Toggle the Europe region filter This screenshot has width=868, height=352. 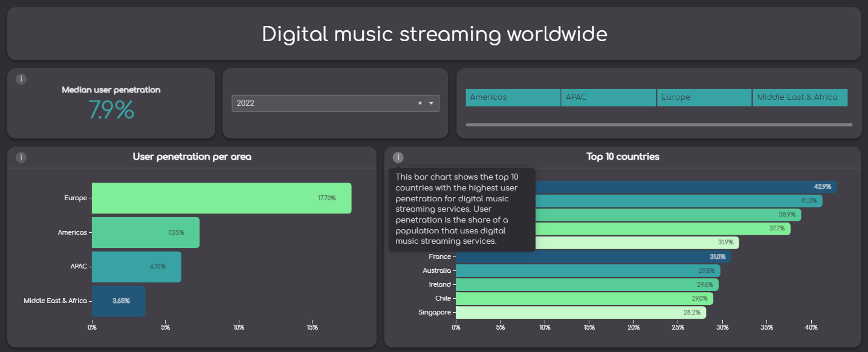coord(704,97)
